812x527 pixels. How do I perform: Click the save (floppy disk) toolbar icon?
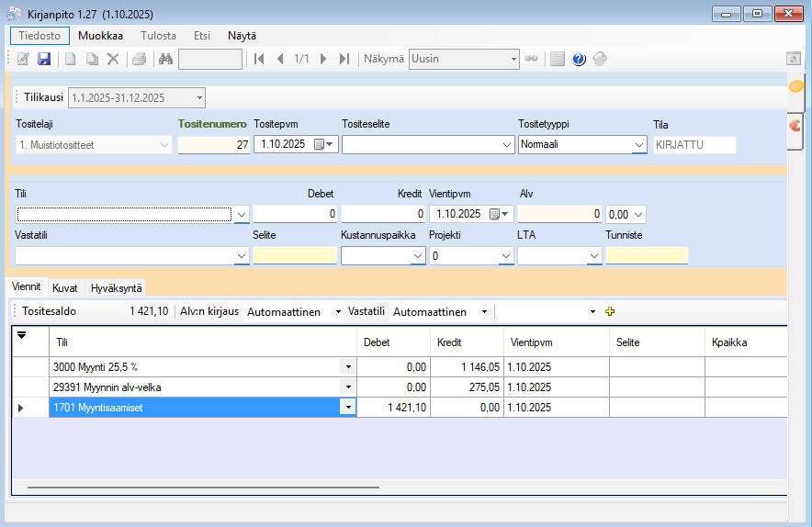click(x=44, y=59)
